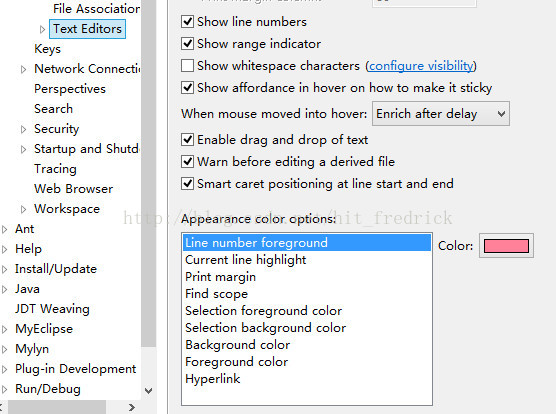The image size is (556, 414).
Task: Expand the Java preferences node arrow
Action: [x=4, y=289]
